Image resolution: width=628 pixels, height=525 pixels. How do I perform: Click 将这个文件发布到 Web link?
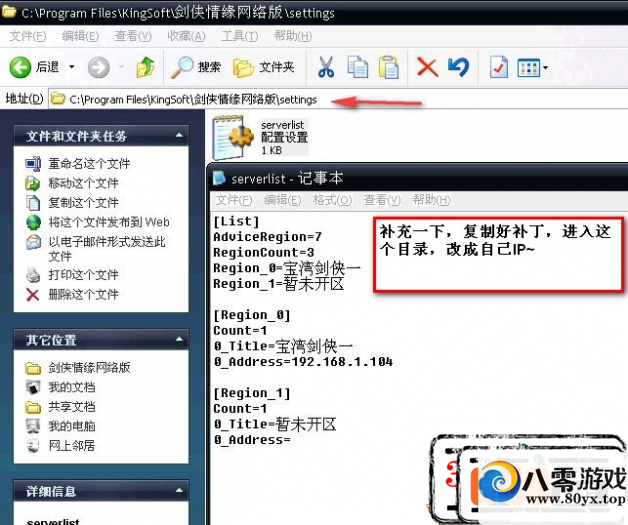(x=109, y=222)
